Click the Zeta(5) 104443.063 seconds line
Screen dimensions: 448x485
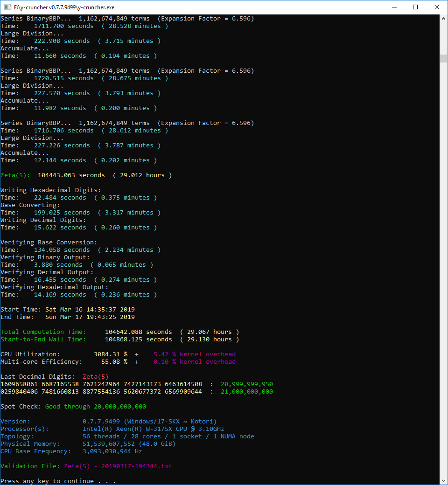coord(86,175)
